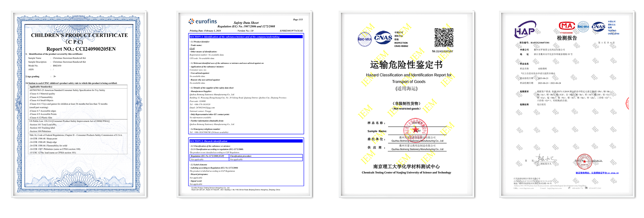Click the CHILDREN'S PRODUCT CERTIFICATE title
Viewport: 644px width, 218px height.
[79, 35]
